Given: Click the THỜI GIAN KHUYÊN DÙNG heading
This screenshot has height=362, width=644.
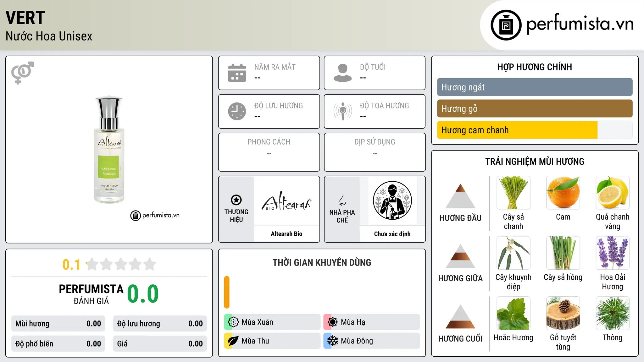Looking at the screenshot, I should point(322,262).
